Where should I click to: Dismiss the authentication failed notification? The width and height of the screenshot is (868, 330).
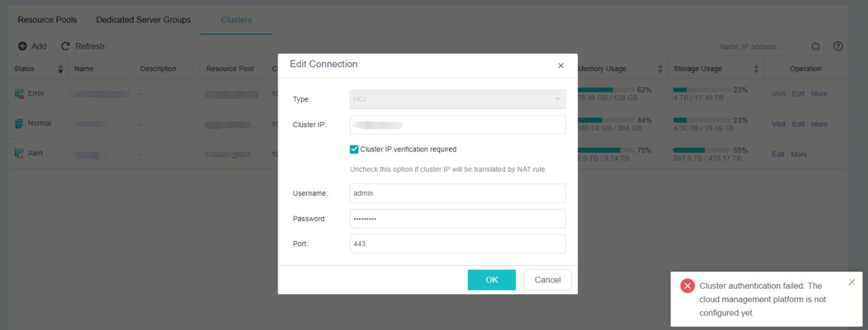[x=852, y=282]
